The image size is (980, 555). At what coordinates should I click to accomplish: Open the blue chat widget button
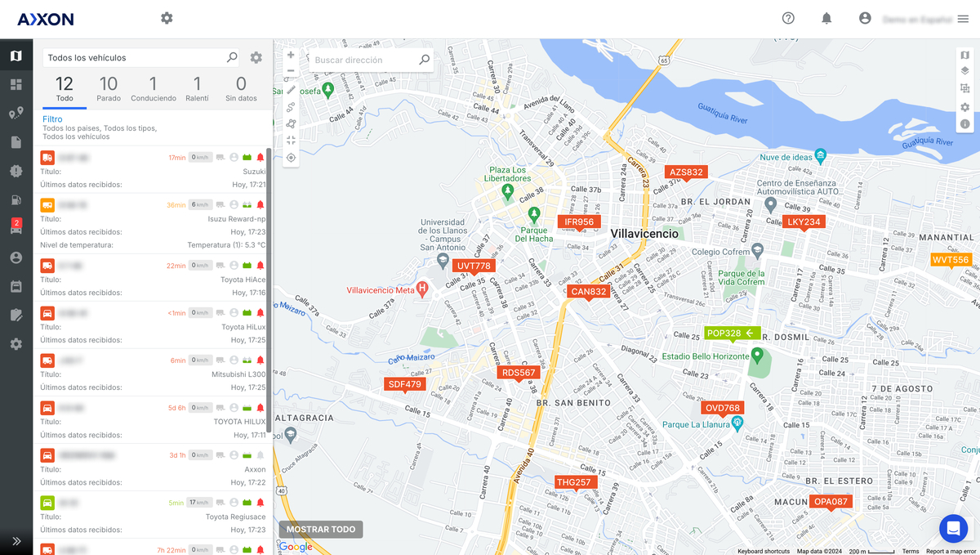pyautogui.click(x=953, y=528)
